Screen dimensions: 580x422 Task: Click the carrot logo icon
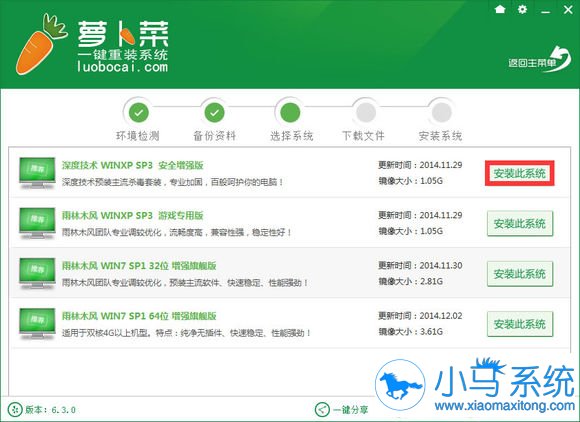click(x=40, y=44)
